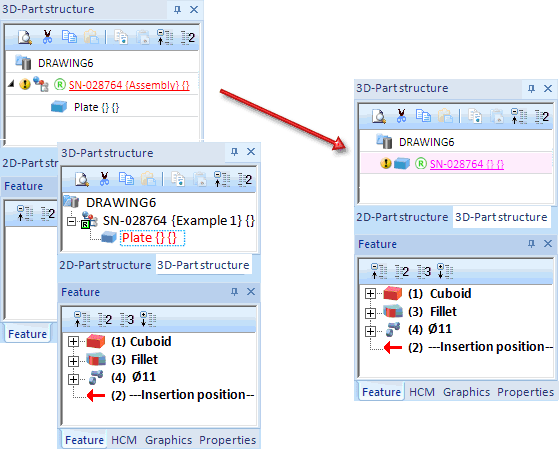Select Feature tab of the partly hidden left panel
This screenshot has width=559, height=449.
coord(27,334)
